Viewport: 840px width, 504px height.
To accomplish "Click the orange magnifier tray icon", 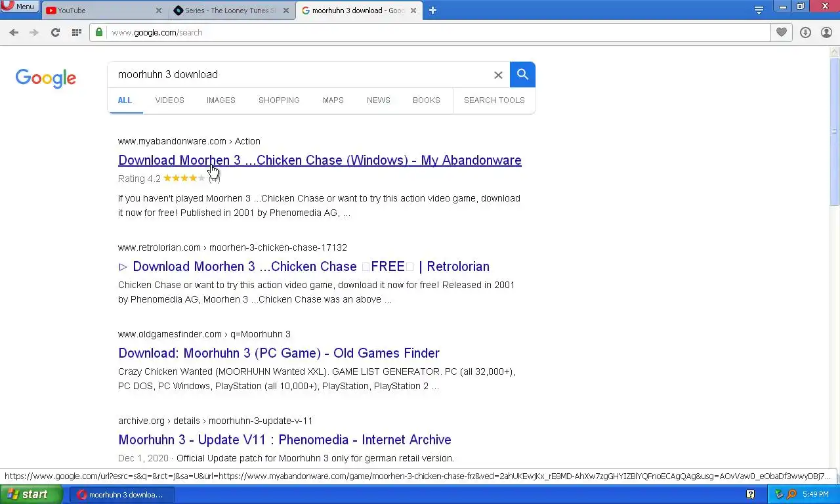I will click(x=791, y=494).
